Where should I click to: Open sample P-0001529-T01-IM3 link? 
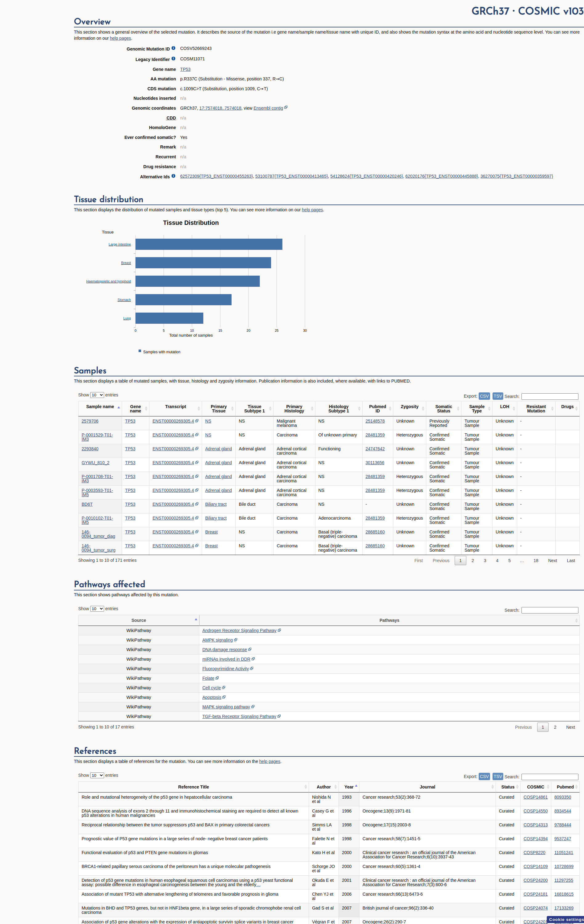pyautogui.click(x=97, y=437)
